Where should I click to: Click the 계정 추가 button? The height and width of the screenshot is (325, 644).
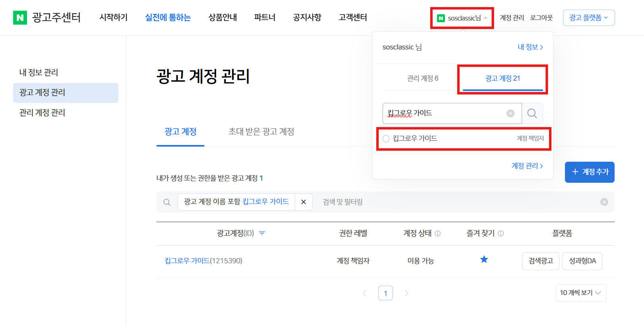[590, 172]
